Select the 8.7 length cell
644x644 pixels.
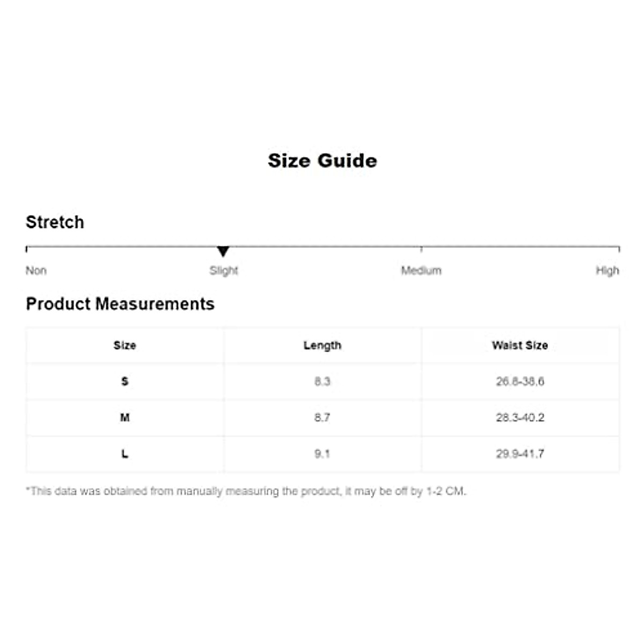point(322,418)
